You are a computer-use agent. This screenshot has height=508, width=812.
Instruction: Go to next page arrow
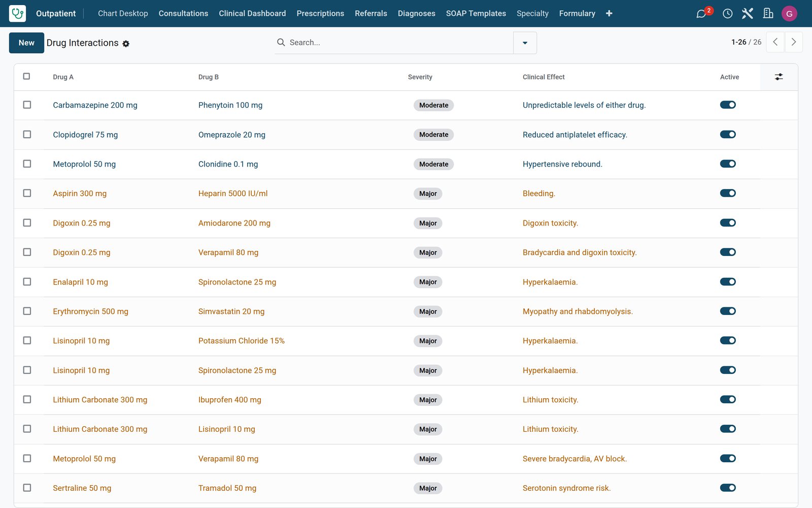[794, 42]
